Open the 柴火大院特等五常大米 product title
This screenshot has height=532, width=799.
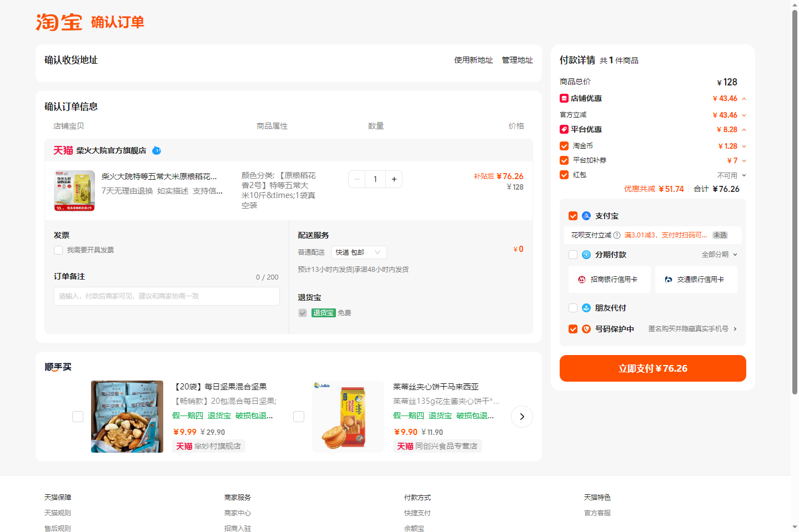(159, 176)
